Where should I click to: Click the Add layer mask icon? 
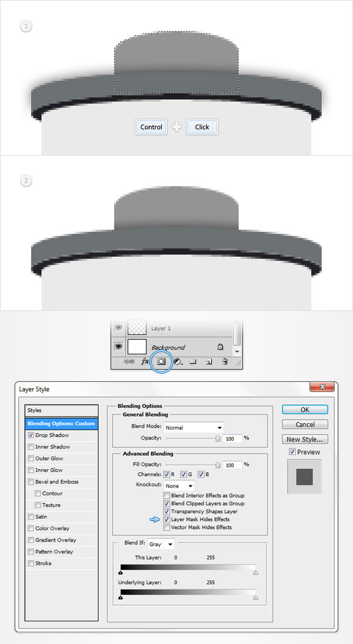tap(161, 362)
